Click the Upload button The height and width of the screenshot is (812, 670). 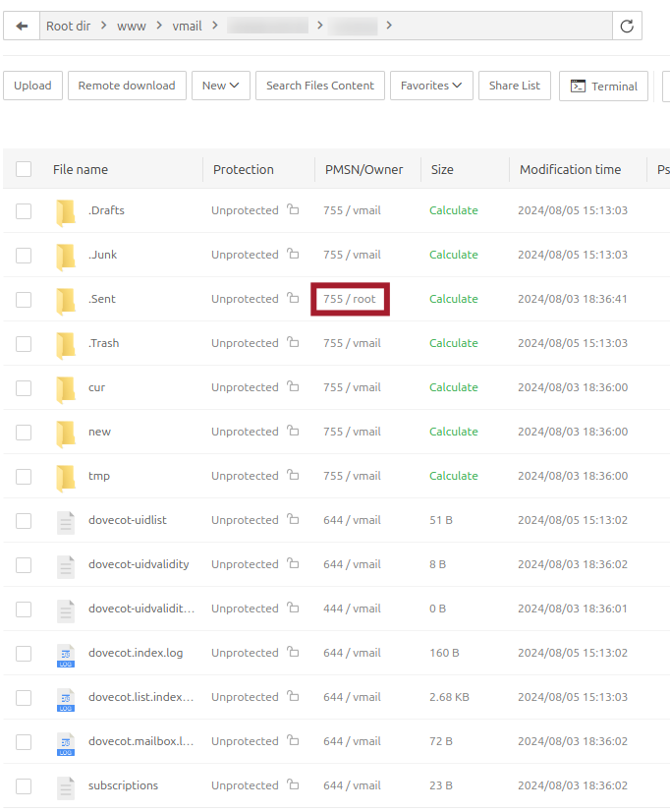point(32,86)
